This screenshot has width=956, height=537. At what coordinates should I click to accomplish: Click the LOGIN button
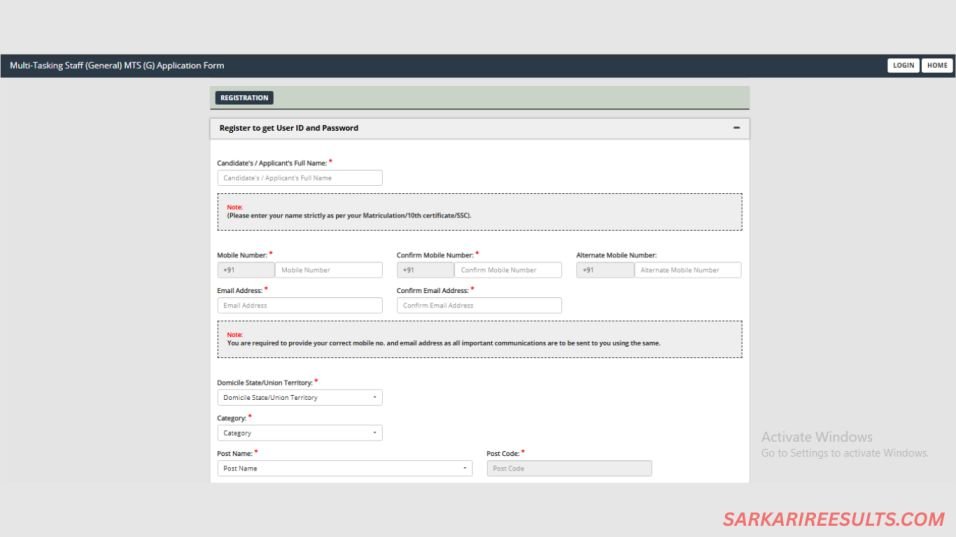(x=903, y=65)
